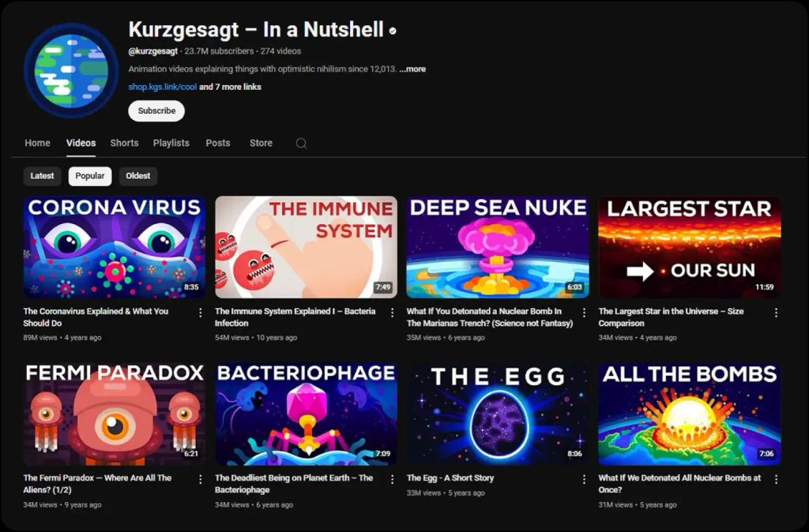This screenshot has width=809, height=532.
Task: Open three-dot menu for Immune System Explained video
Action: [x=392, y=313]
